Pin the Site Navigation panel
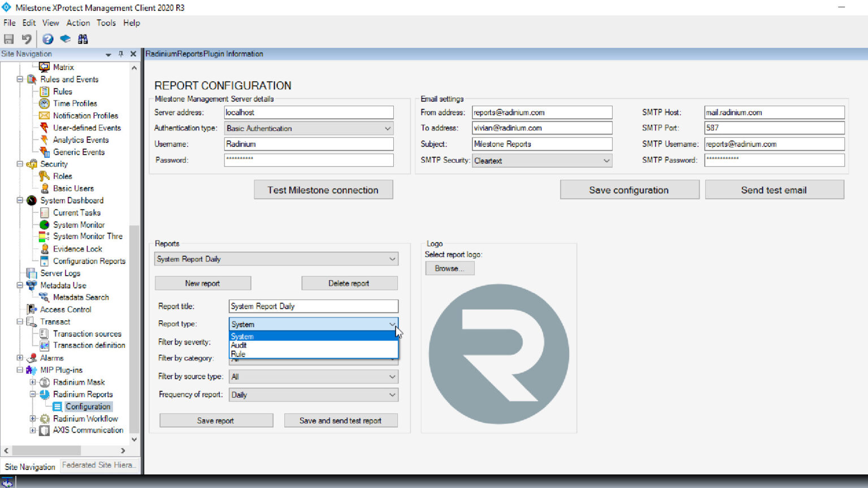This screenshot has height=488, width=868. tap(120, 54)
